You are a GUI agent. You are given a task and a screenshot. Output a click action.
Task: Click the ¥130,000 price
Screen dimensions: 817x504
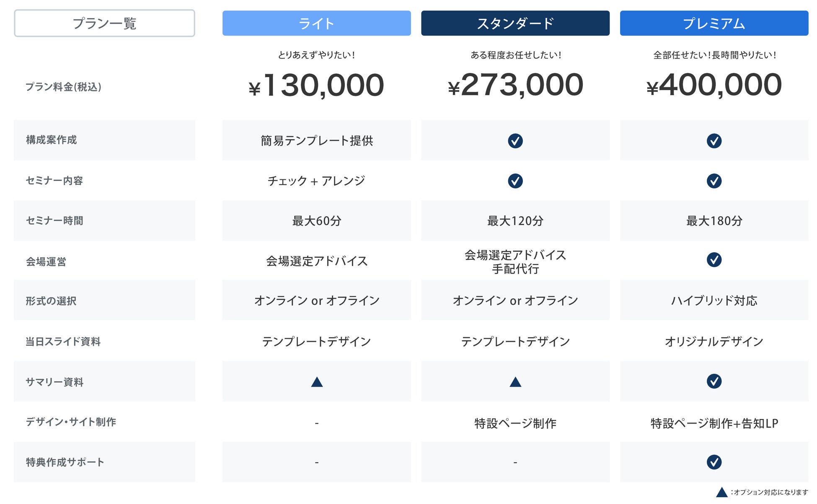[316, 85]
